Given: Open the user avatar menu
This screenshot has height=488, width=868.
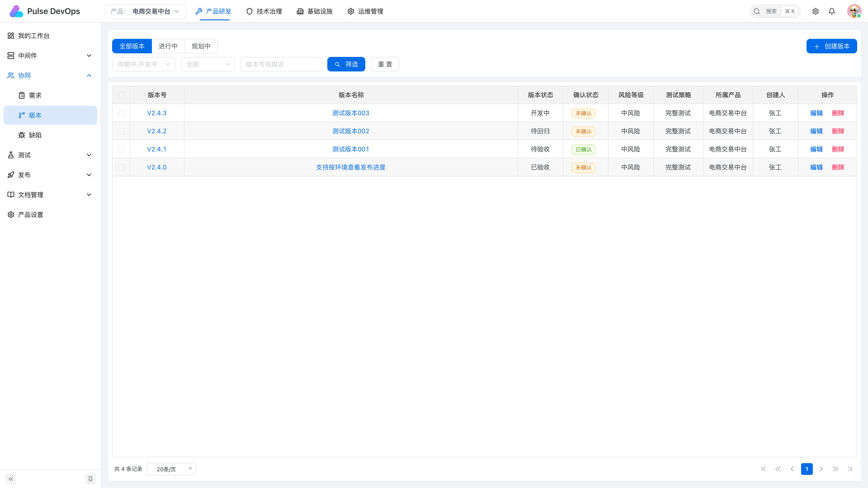Looking at the screenshot, I should pos(854,11).
